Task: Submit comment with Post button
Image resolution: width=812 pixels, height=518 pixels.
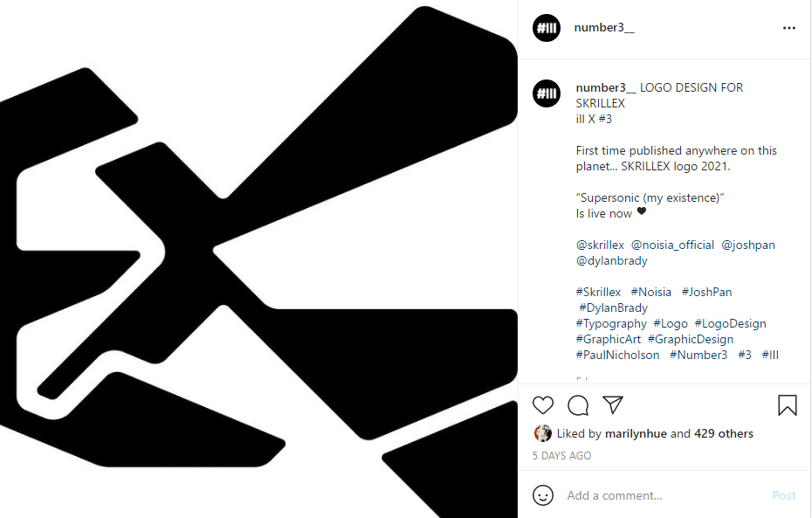Action: click(783, 496)
